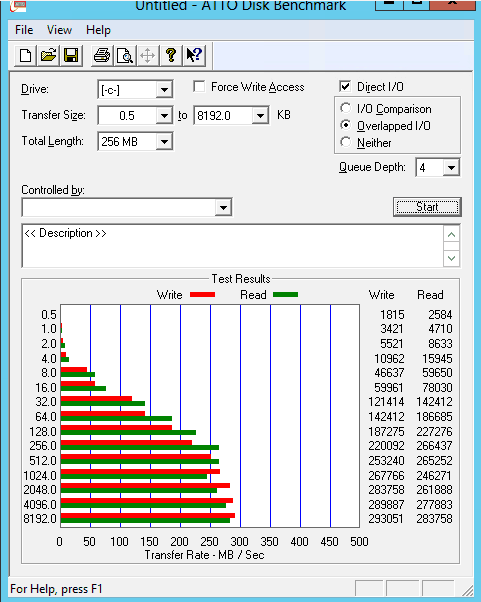The width and height of the screenshot is (481, 602).
Task: Click read value 246271
Action: [x=435, y=475]
